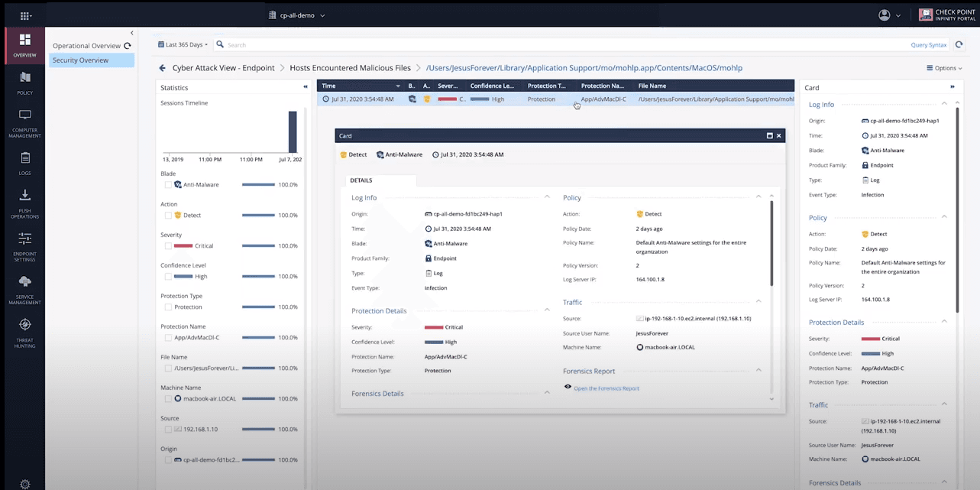
Task: Click the Detect shield icon in log row
Action: point(427,99)
